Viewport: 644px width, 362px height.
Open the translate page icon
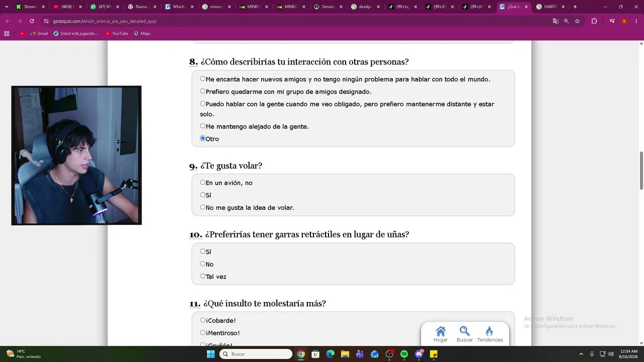click(555, 21)
